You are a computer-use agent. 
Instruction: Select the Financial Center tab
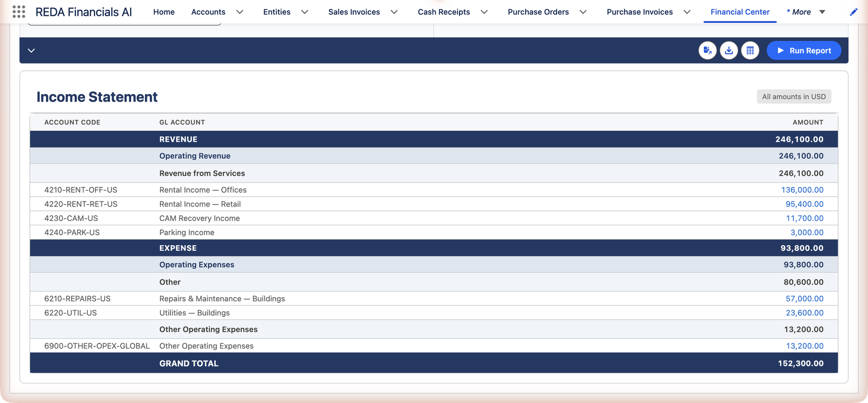point(740,12)
